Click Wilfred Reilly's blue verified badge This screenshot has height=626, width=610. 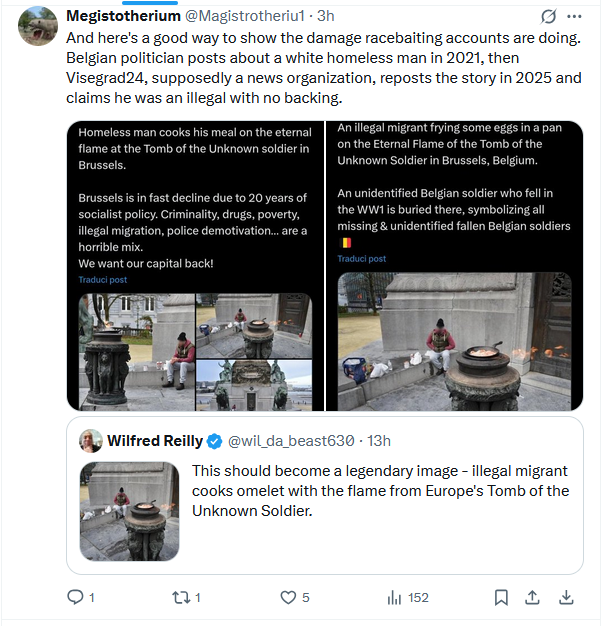213,441
